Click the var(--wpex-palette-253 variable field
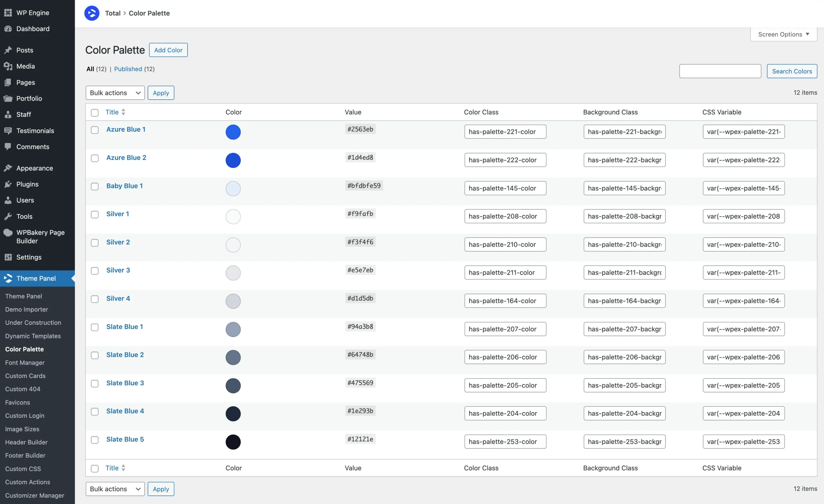824x504 pixels. click(744, 442)
